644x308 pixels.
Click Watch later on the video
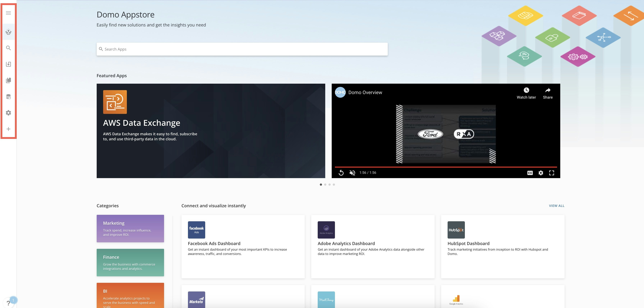(x=526, y=93)
